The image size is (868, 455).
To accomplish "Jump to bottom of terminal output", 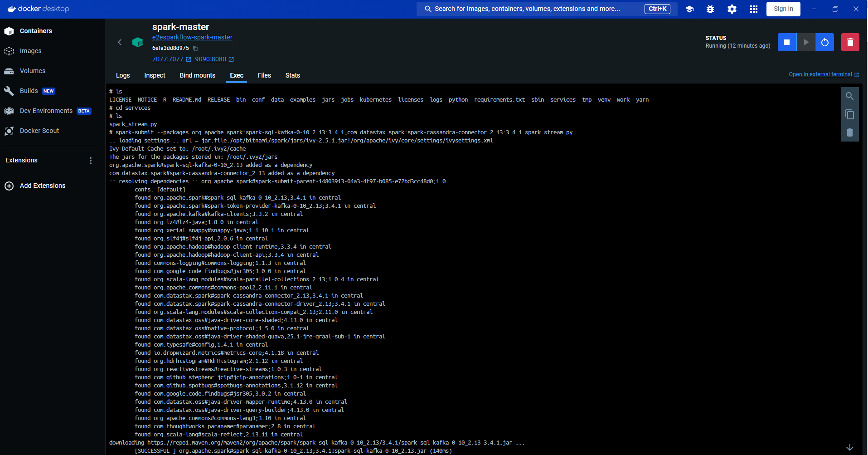I will (850, 447).
